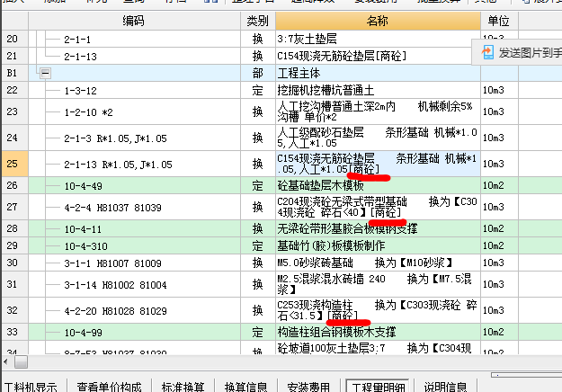Click the 单位 column header

click(497, 20)
